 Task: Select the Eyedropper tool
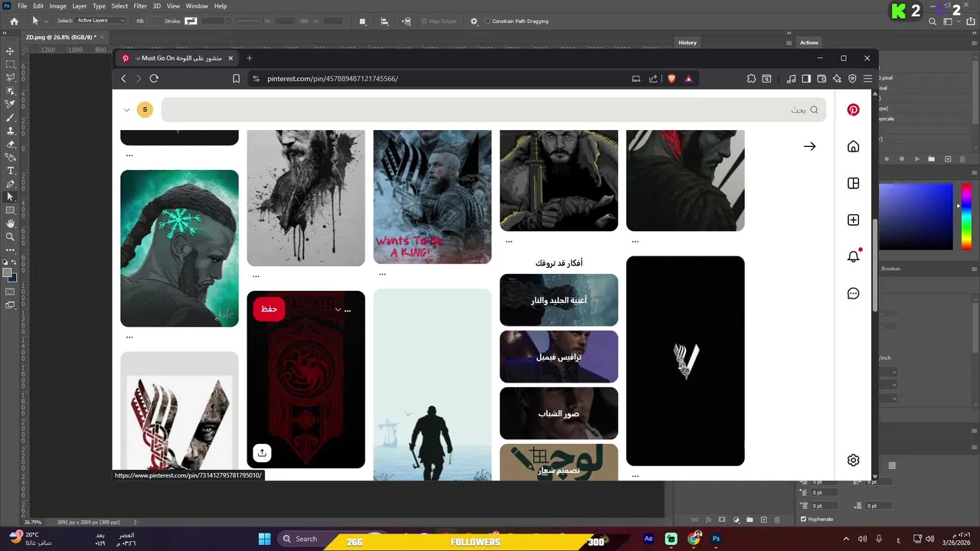point(10,104)
